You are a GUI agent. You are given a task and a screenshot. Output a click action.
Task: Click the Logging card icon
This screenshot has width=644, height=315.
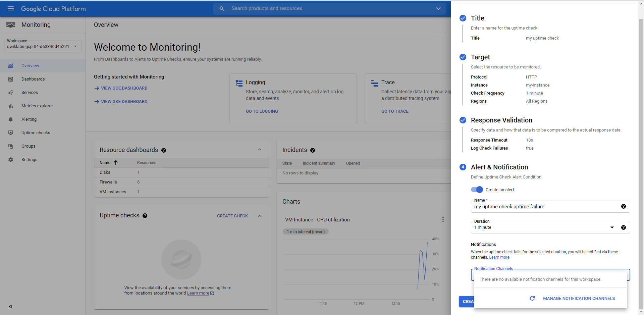tap(239, 83)
